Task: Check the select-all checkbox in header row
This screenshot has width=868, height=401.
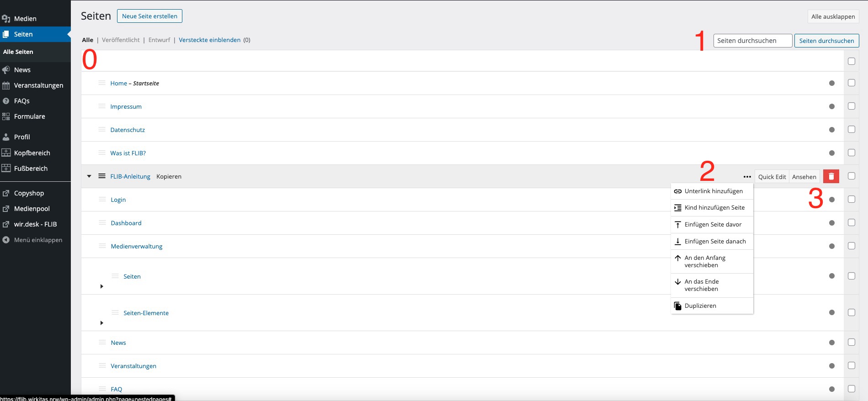Action: click(851, 61)
